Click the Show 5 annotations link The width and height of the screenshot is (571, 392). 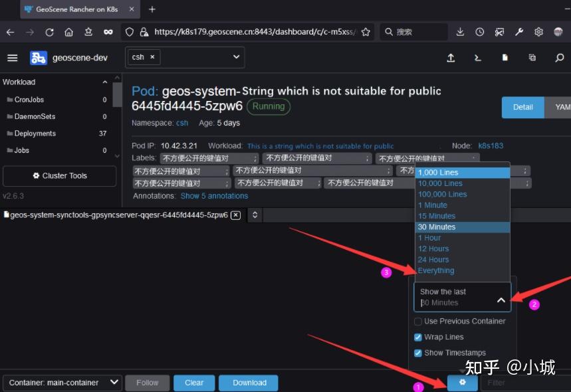[x=214, y=195]
